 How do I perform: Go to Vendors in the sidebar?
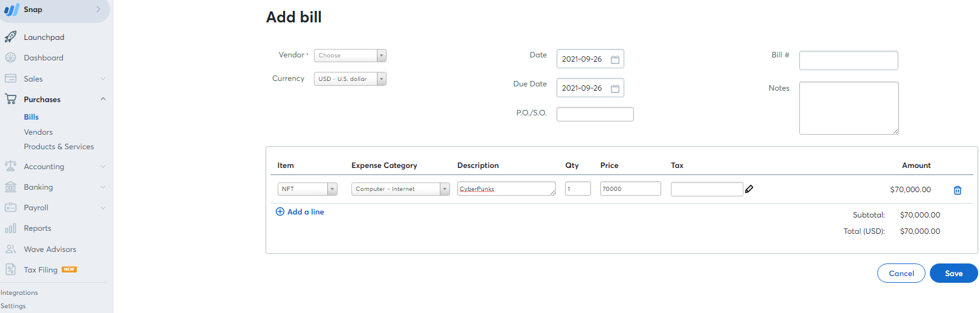pyautogui.click(x=38, y=132)
